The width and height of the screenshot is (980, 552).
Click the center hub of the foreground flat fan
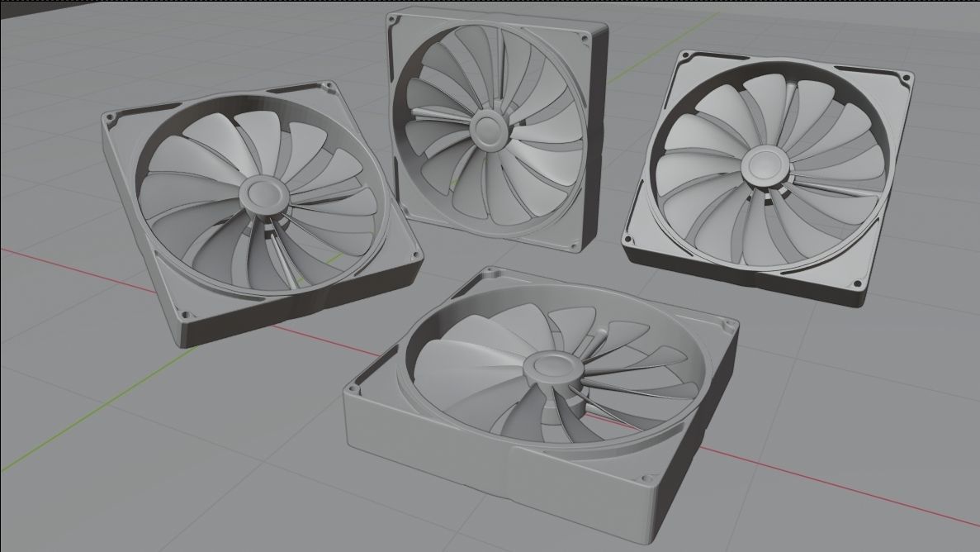[555, 368]
